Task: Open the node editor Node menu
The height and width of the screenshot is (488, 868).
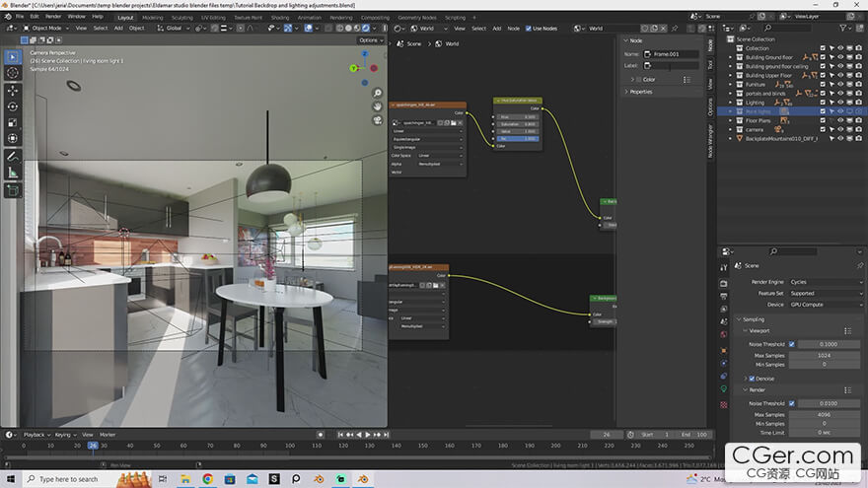Action: (x=514, y=29)
